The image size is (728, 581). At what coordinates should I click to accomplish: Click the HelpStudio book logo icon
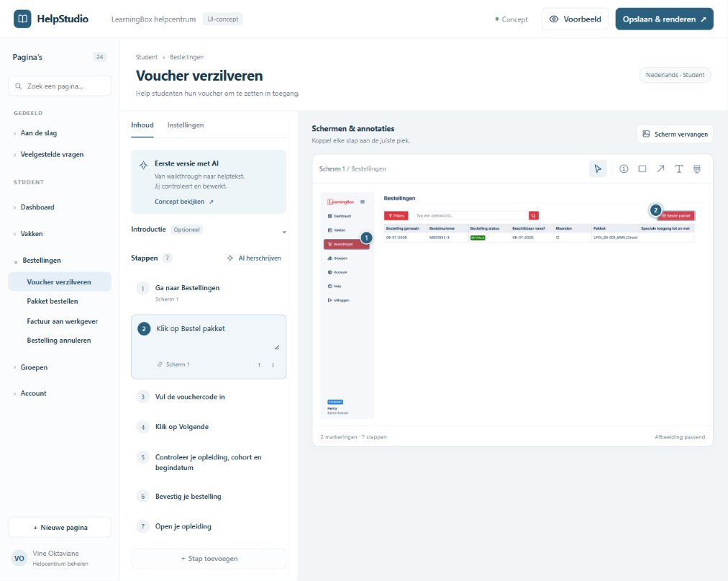coord(22,19)
